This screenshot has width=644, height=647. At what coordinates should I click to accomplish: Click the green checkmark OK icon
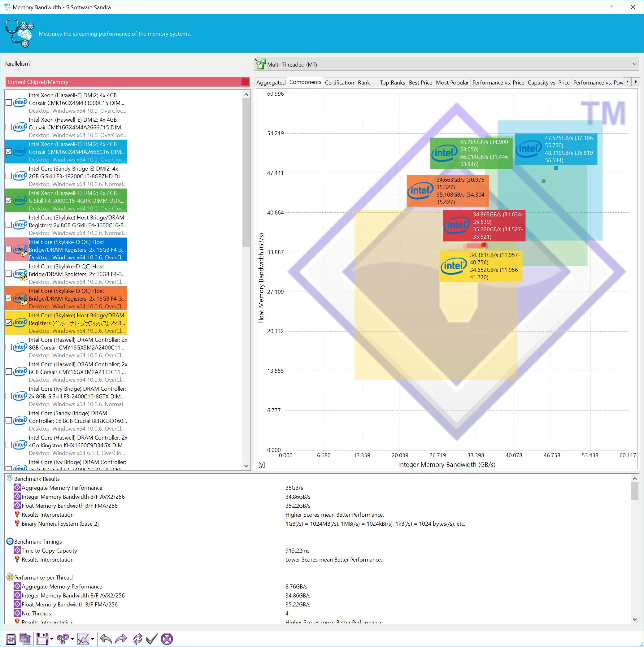click(152, 639)
